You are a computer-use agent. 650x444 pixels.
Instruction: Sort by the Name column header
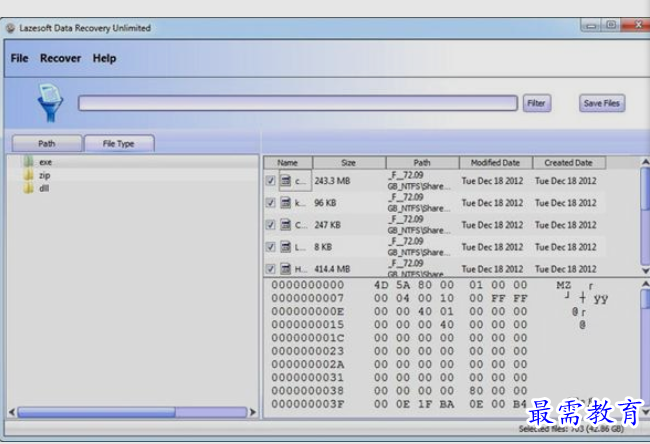click(x=288, y=163)
